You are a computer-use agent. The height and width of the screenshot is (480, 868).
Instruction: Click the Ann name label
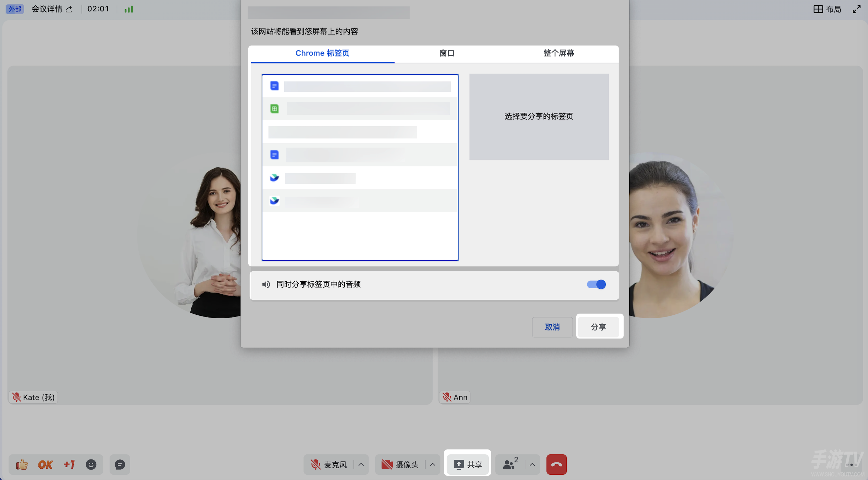(x=455, y=397)
